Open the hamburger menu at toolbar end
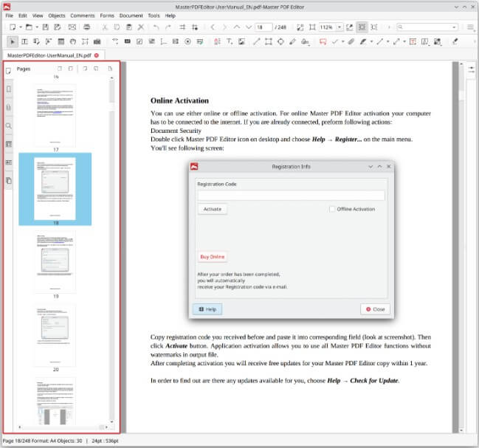The height and width of the screenshot is (448, 479). tap(471, 27)
